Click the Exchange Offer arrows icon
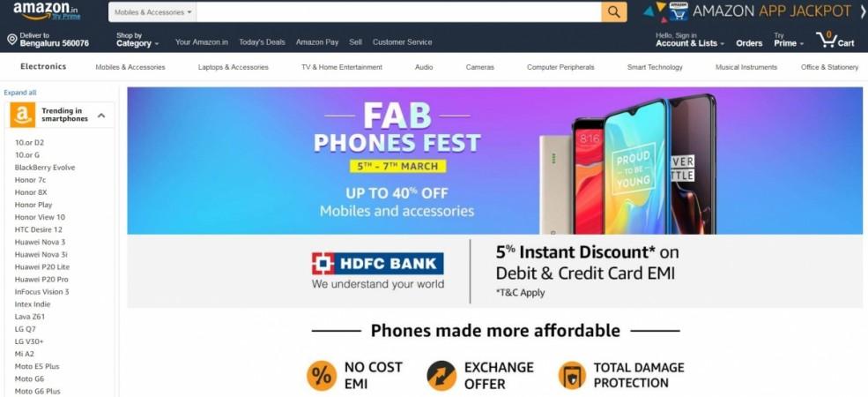The image size is (868, 397). pos(441,375)
